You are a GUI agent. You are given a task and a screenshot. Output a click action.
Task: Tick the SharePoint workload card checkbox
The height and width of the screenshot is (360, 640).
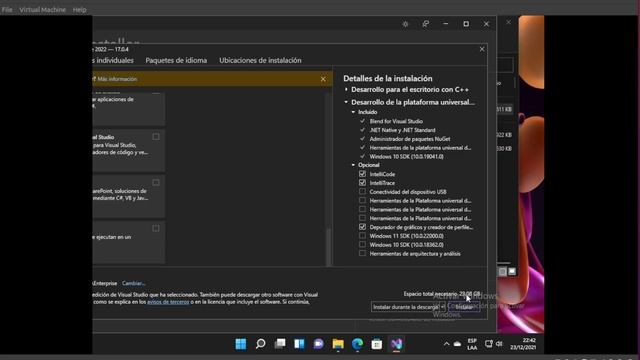(x=156, y=182)
